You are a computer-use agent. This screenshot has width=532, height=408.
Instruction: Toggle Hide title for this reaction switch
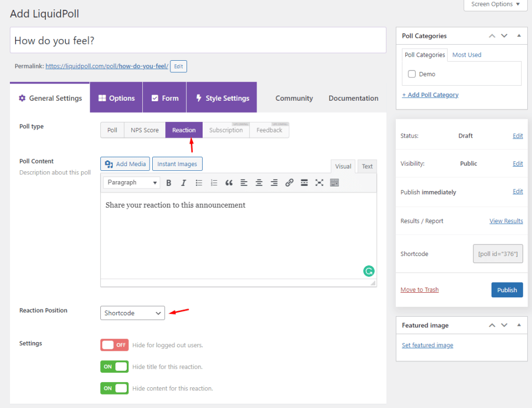tap(114, 366)
